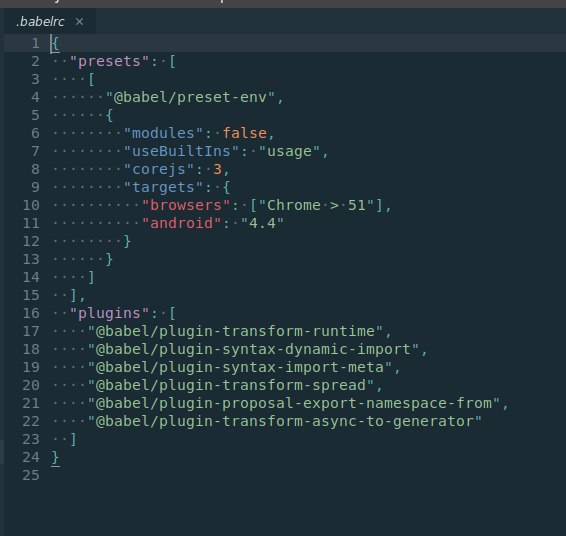The image size is (566, 536).
Task: Click the "modules" key
Action: pos(164,133)
